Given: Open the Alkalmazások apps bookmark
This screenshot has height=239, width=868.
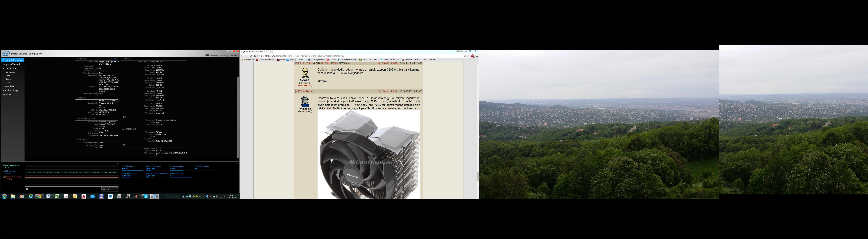Looking at the screenshot, I should point(248,60).
